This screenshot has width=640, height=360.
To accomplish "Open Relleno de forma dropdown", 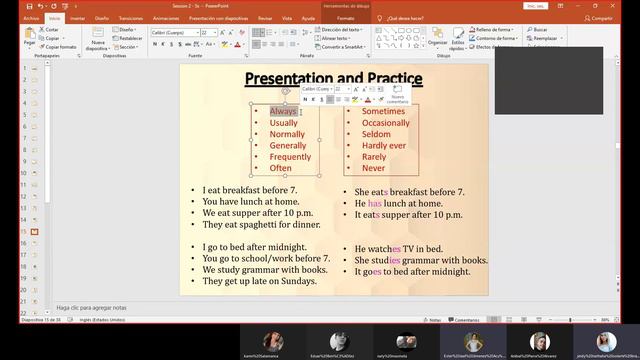I will point(491,29).
